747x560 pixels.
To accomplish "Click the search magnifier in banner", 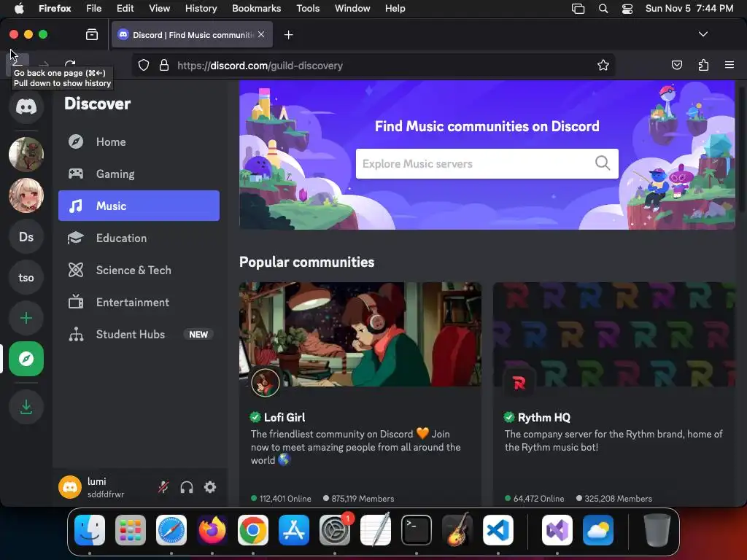I will click(602, 163).
